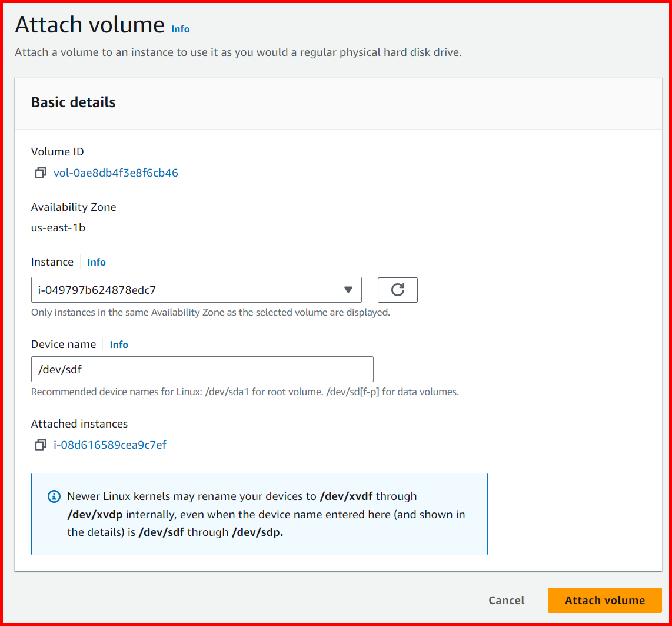The width and height of the screenshot is (672, 626).
Task: Click Info beside the Instance label
Action: [x=96, y=261]
